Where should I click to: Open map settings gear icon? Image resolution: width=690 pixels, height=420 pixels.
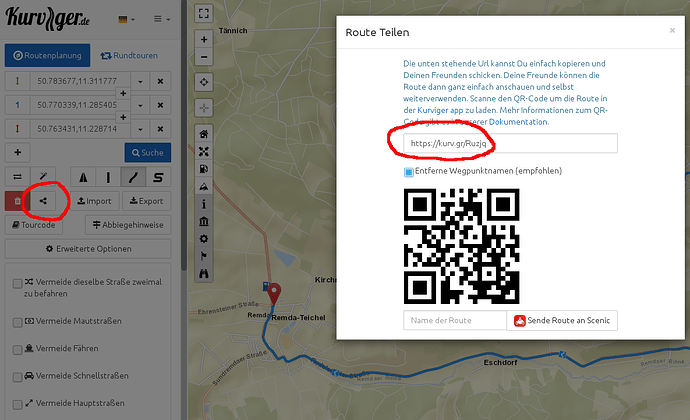[204, 239]
